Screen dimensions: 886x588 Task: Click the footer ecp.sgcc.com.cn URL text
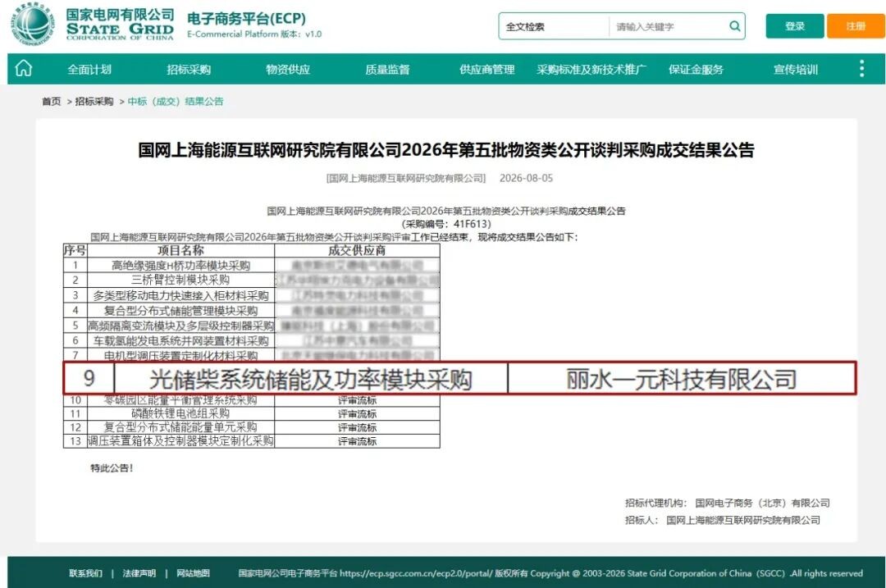[x=416, y=573]
